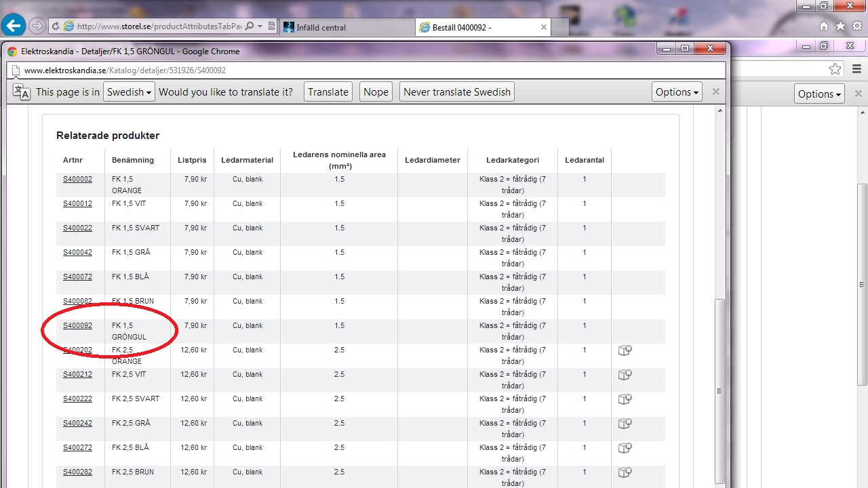The width and height of the screenshot is (868, 488).
Task: Close the translate bar
Action: [715, 91]
